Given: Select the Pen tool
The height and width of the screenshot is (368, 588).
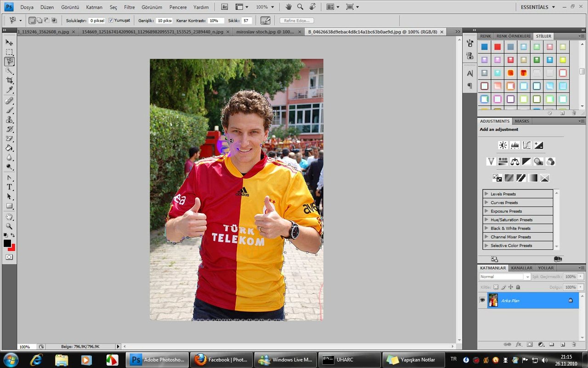Looking at the screenshot, I should (9, 178).
